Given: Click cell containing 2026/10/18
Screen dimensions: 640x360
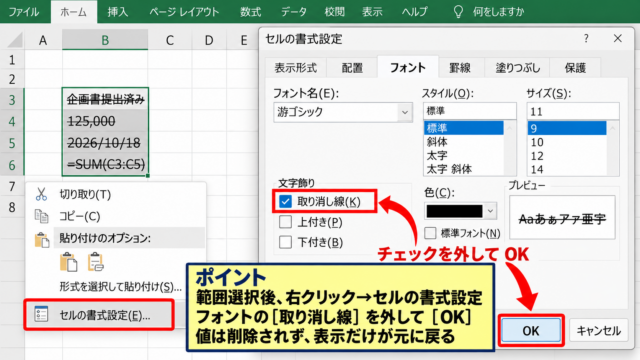Looking at the screenshot, I should click(105, 143).
